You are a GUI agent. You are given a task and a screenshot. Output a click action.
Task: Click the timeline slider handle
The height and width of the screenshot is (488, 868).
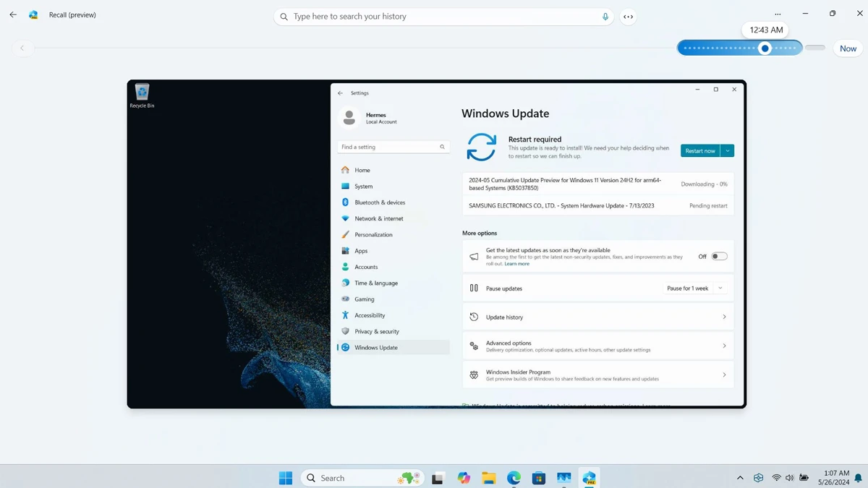click(765, 48)
